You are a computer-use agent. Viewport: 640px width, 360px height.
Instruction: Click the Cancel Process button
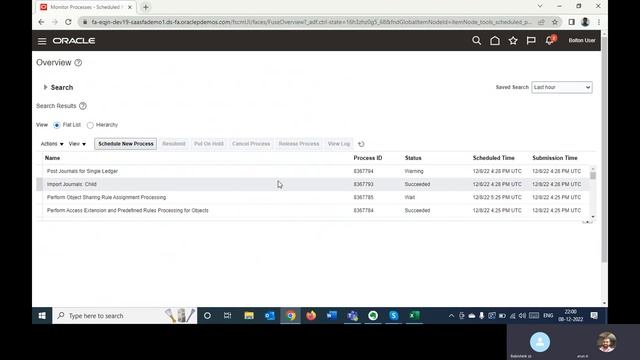click(x=251, y=144)
